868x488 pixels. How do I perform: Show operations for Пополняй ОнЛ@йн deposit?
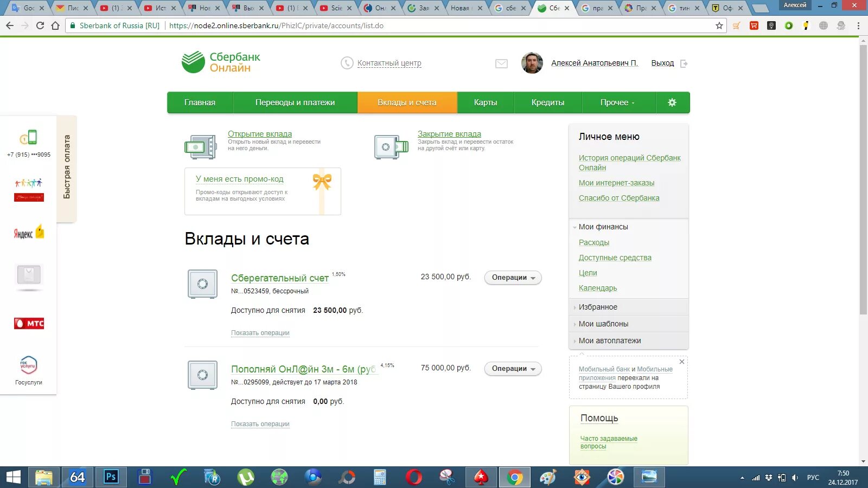coord(260,424)
